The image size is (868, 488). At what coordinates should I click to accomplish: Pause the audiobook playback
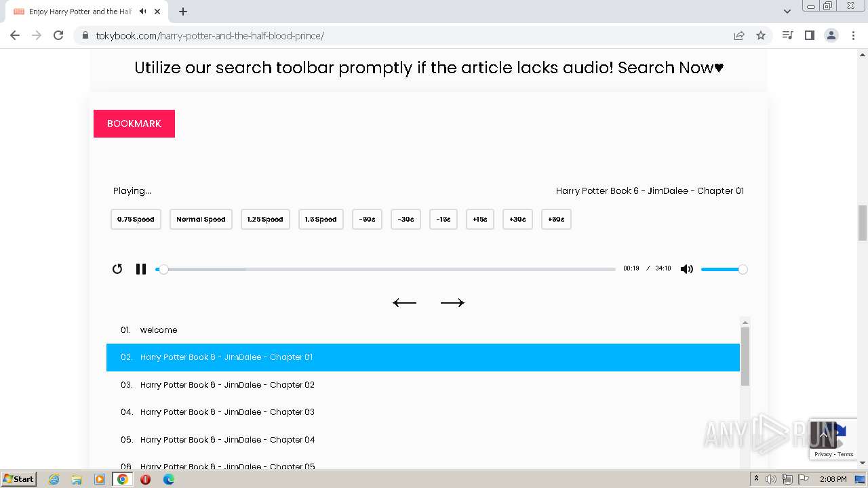pos(141,269)
